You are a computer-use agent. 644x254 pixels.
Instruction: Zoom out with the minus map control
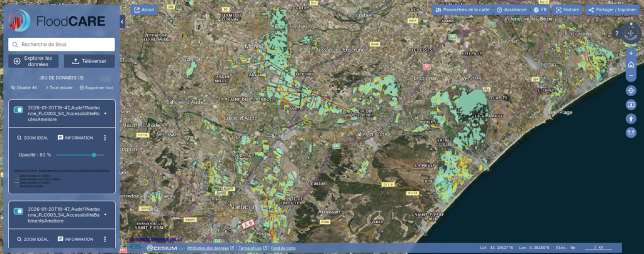click(631, 76)
